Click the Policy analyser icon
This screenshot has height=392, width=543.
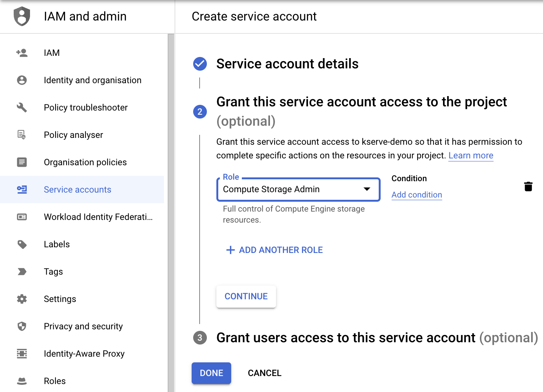[22, 135]
